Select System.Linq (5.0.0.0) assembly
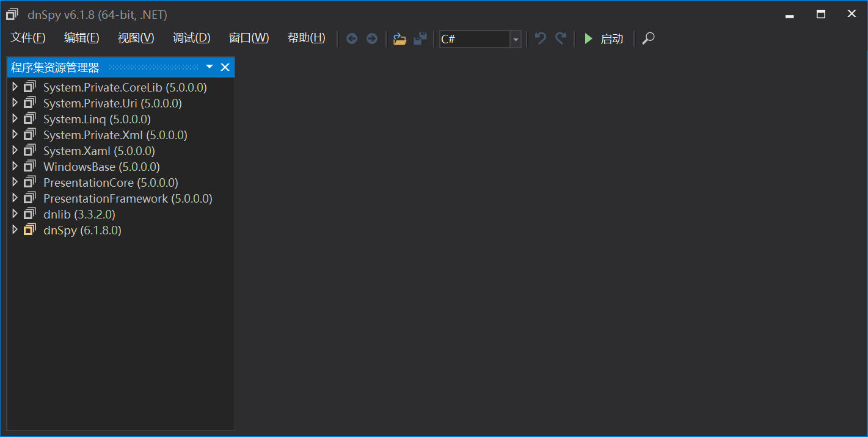Image resolution: width=868 pixels, height=437 pixels. (x=97, y=119)
